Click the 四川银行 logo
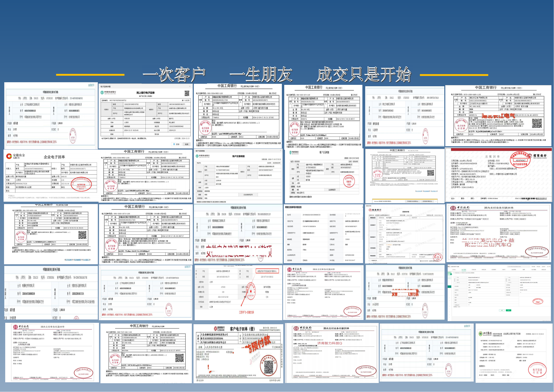This screenshot has height=392, width=554. coord(485,334)
